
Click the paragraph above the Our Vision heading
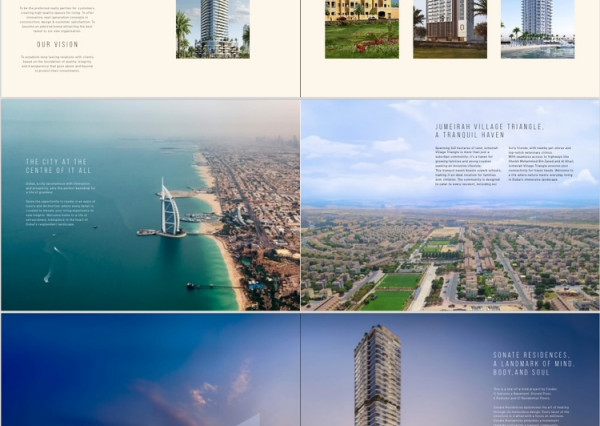[57, 20]
